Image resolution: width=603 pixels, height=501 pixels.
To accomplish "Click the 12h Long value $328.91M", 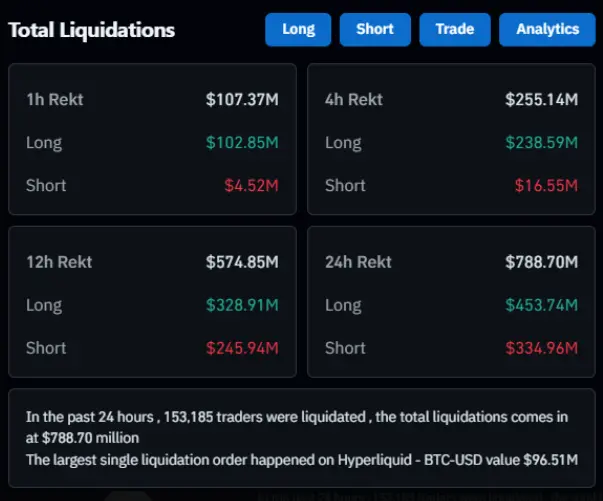I will click(x=242, y=305).
